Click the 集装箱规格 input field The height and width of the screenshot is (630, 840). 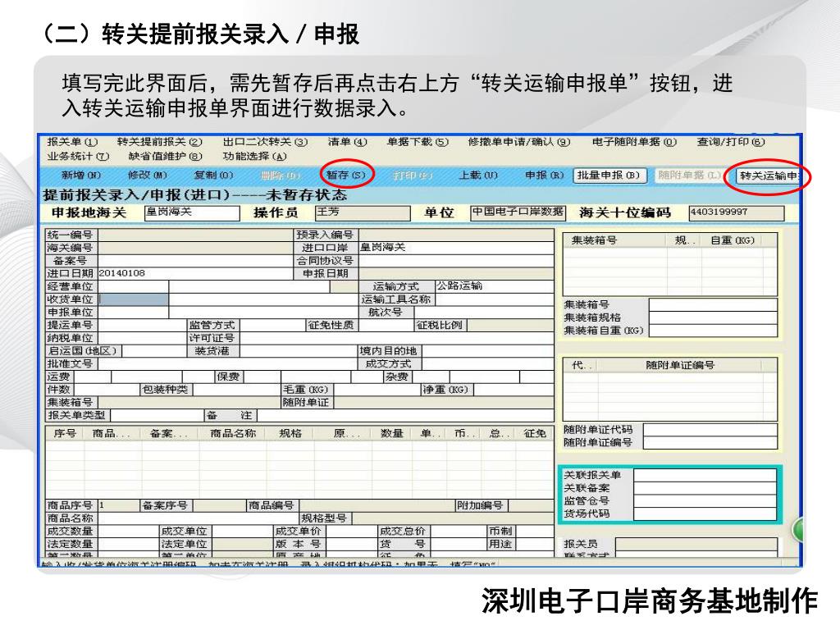click(713, 317)
